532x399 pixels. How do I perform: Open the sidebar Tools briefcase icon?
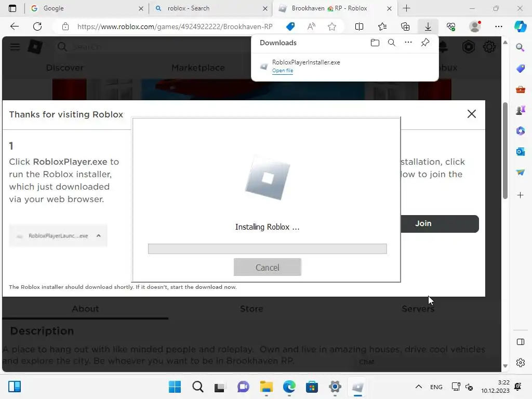520,89
